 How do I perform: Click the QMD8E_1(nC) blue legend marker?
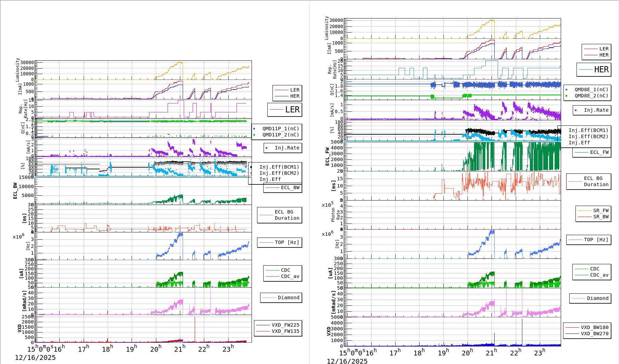(566, 90)
